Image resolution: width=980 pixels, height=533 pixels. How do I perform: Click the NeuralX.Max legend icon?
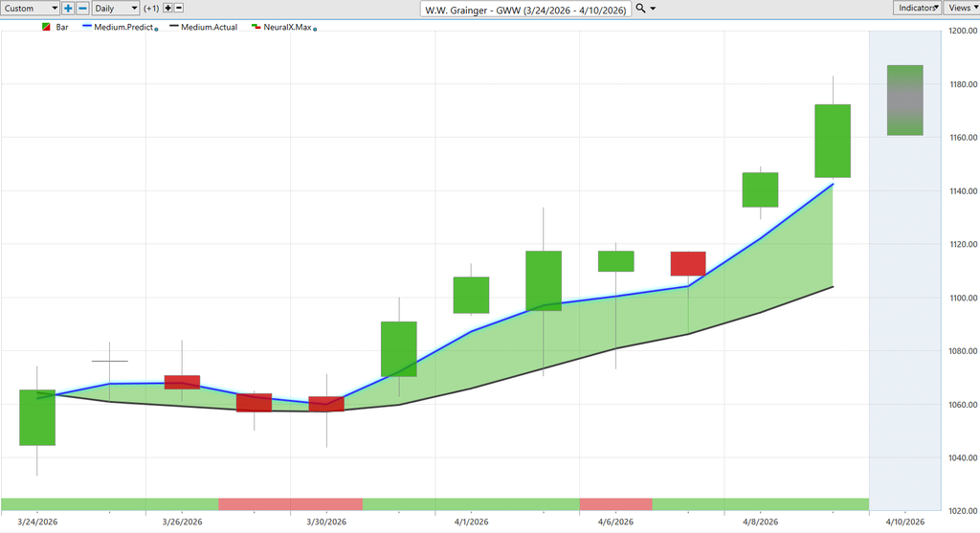coord(256,28)
